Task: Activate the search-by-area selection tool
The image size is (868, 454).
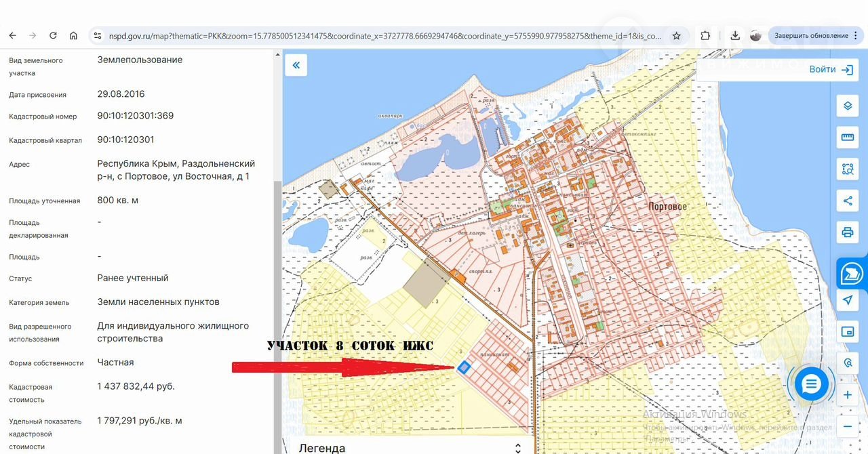Action: pos(847,169)
